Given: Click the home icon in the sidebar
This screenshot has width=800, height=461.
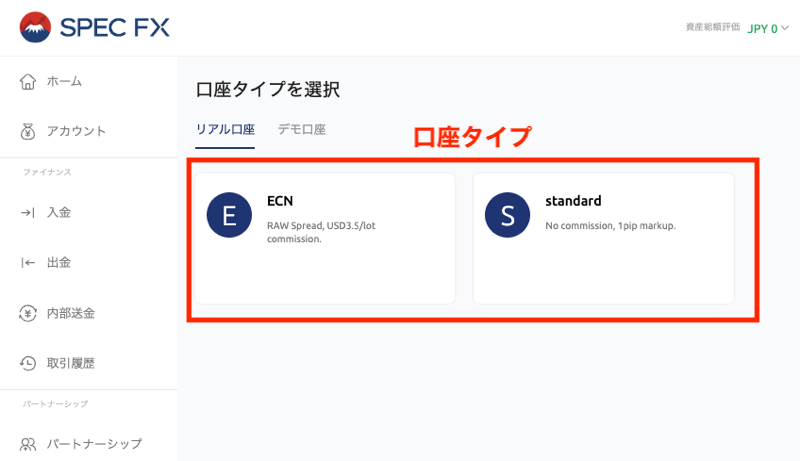Looking at the screenshot, I should point(28,81).
